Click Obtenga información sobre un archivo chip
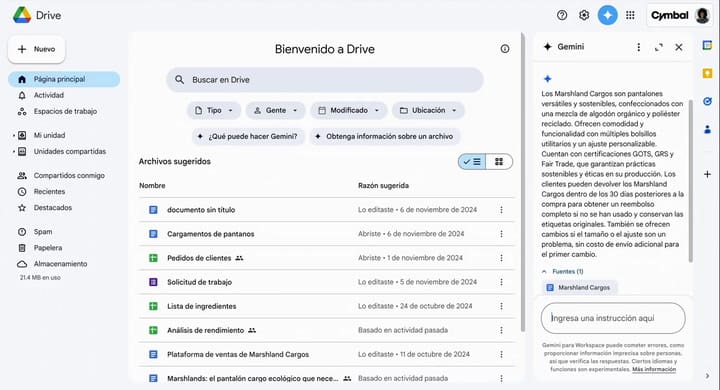Viewport: 720px width, 390px height. point(385,136)
